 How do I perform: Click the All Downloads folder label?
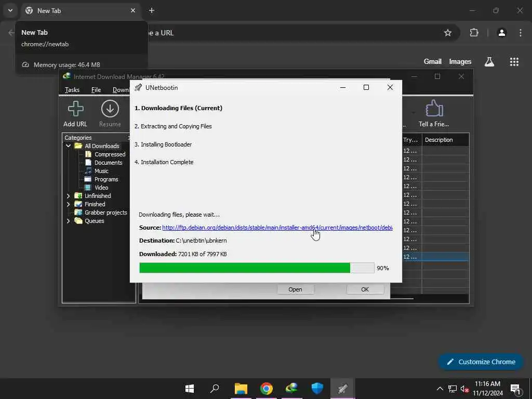tap(102, 146)
